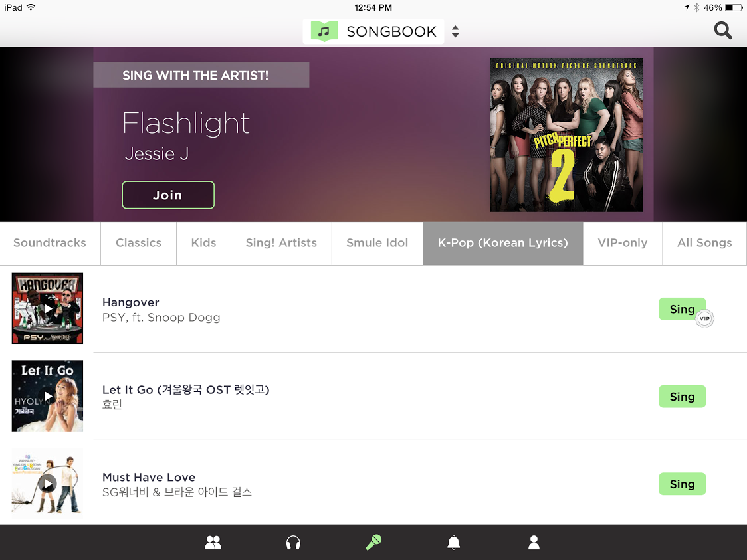Open the headphones listen icon
This screenshot has width=747, height=560.
293,542
